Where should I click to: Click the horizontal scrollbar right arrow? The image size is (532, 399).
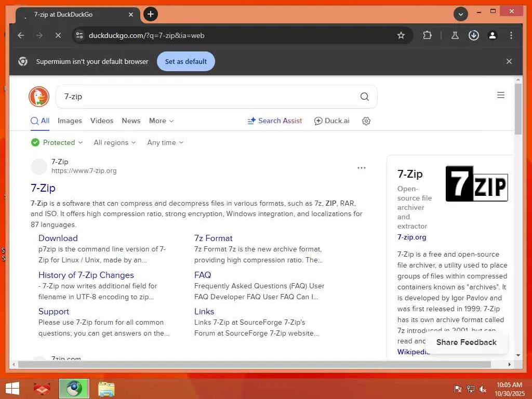(x=509, y=364)
